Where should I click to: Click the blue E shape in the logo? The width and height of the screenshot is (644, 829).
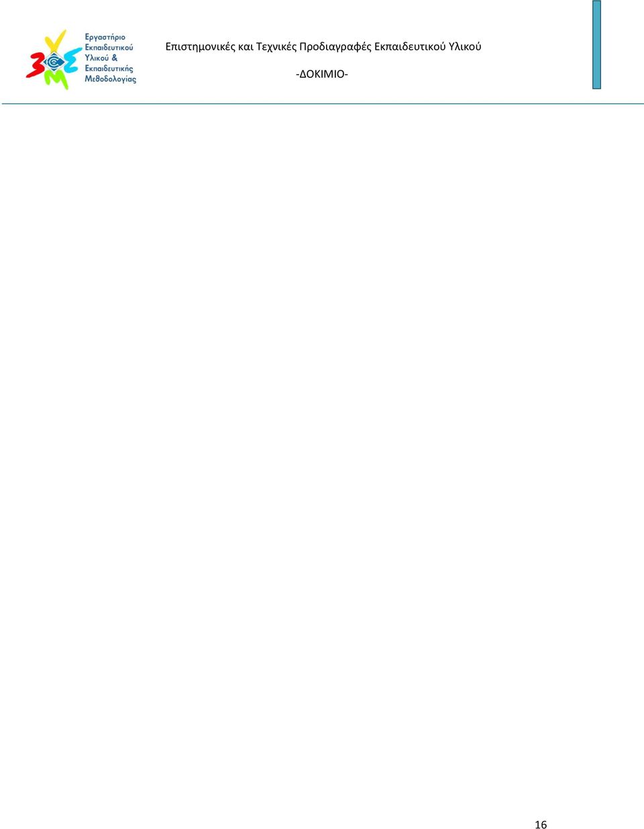click(x=72, y=60)
